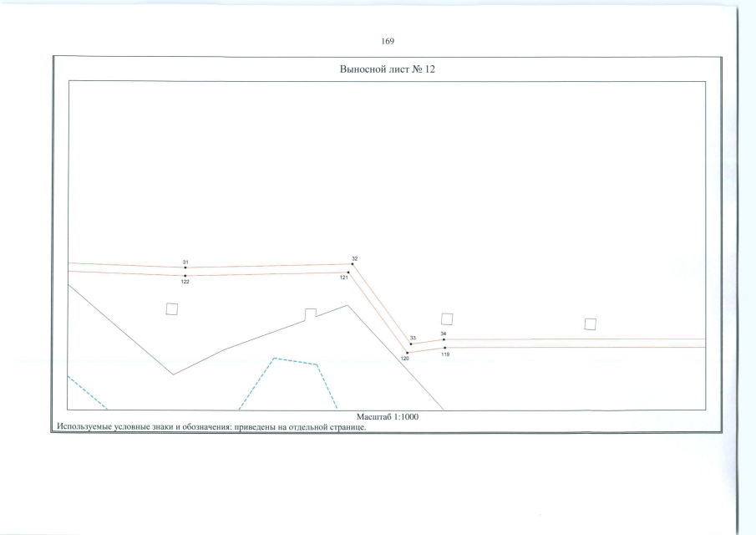Click the rightmost small square symbol
Image resolution: width=756 pixels, height=535 pixels.
[590, 324]
